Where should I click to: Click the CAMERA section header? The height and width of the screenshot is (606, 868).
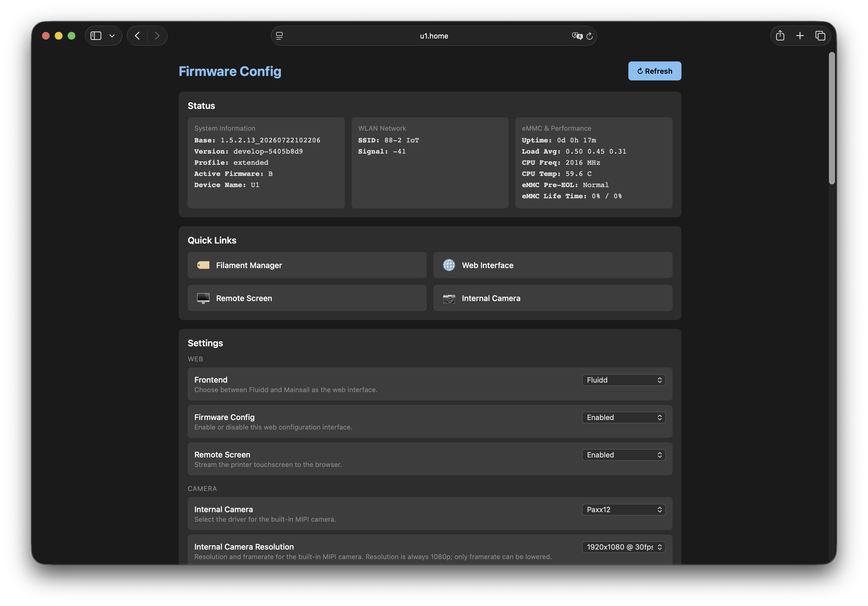(x=202, y=488)
